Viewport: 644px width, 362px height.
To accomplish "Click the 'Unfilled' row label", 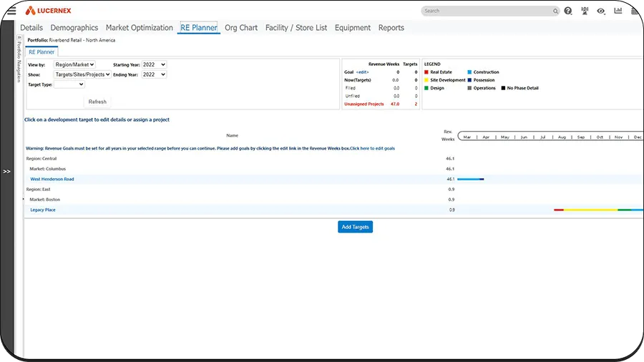I will click(352, 96).
